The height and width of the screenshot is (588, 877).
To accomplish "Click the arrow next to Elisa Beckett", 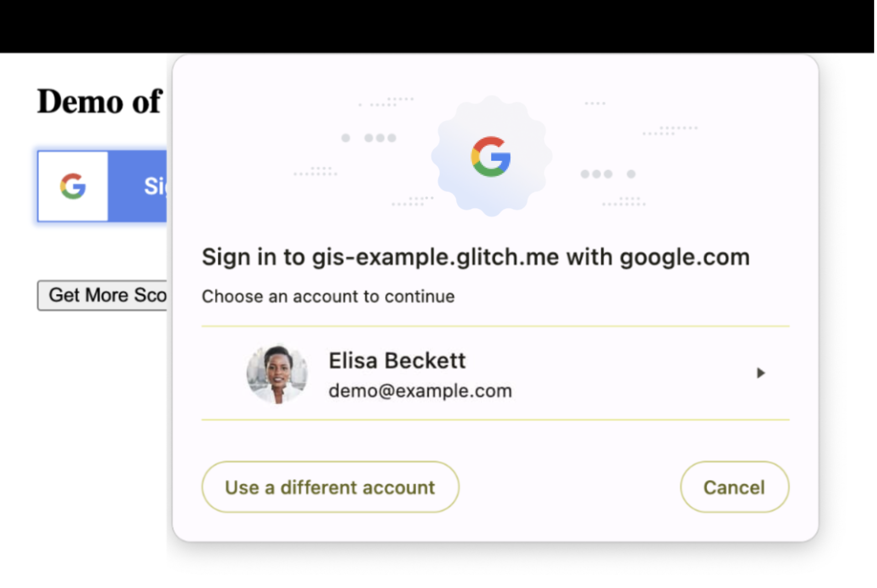I will [x=760, y=373].
